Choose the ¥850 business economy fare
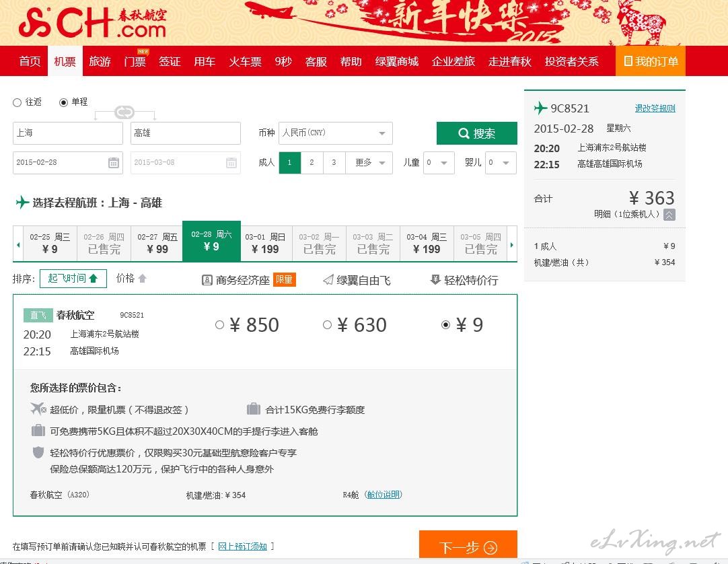 point(219,325)
